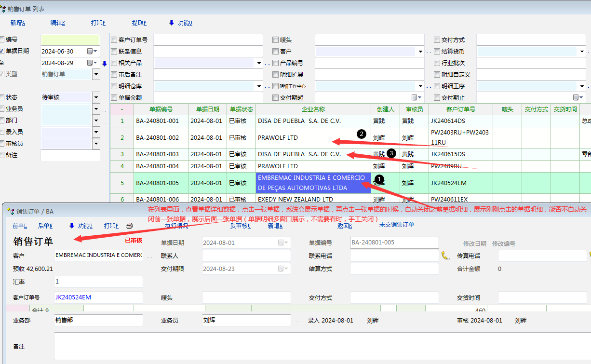591x364 pixels.
Task: Click the 未交销售订单 link
Action: point(396,224)
